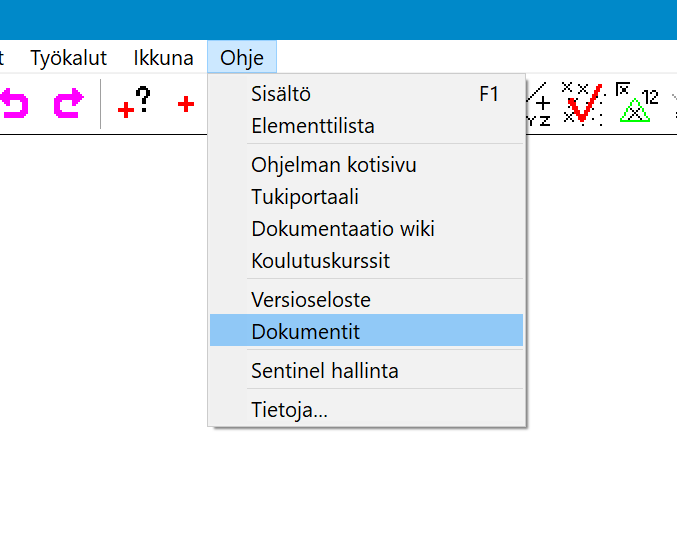Click the highlighted Dokumentit entry
The image size is (677, 534).
(x=306, y=331)
